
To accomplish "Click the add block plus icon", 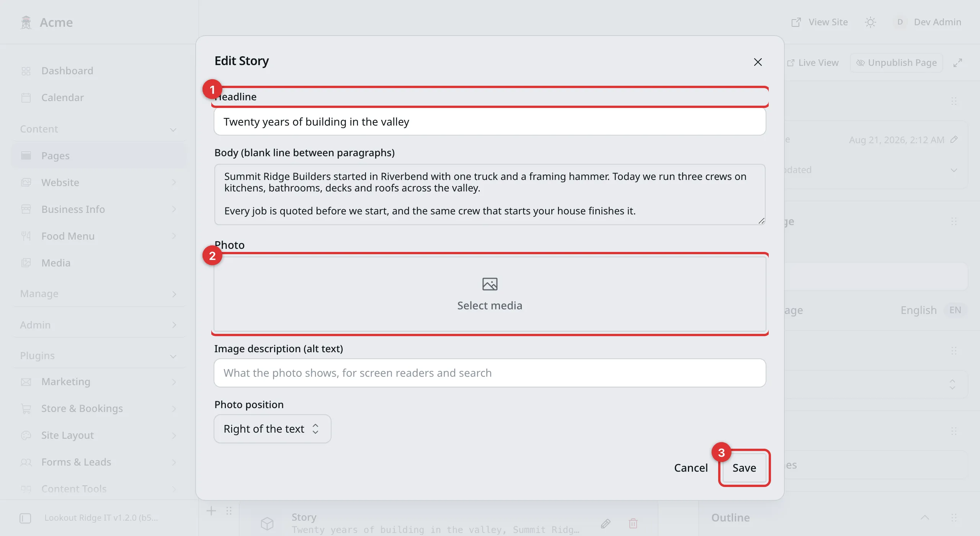I will tap(211, 511).
